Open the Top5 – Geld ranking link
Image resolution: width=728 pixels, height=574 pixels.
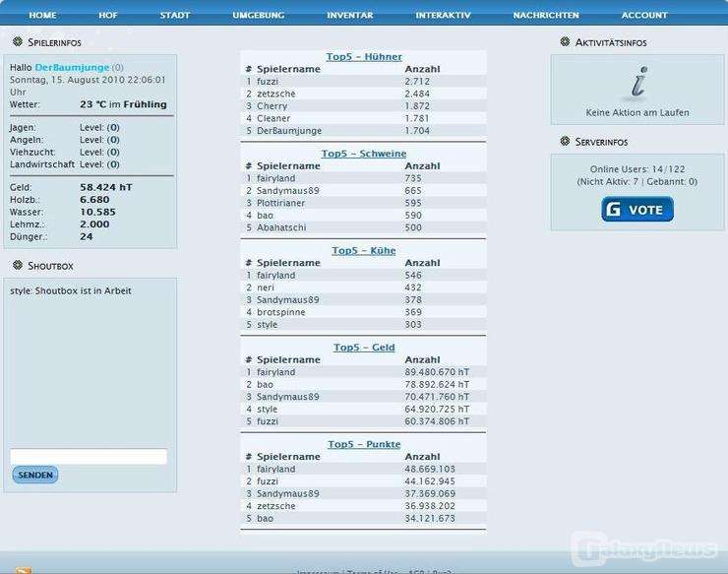(x=364, y=348)
